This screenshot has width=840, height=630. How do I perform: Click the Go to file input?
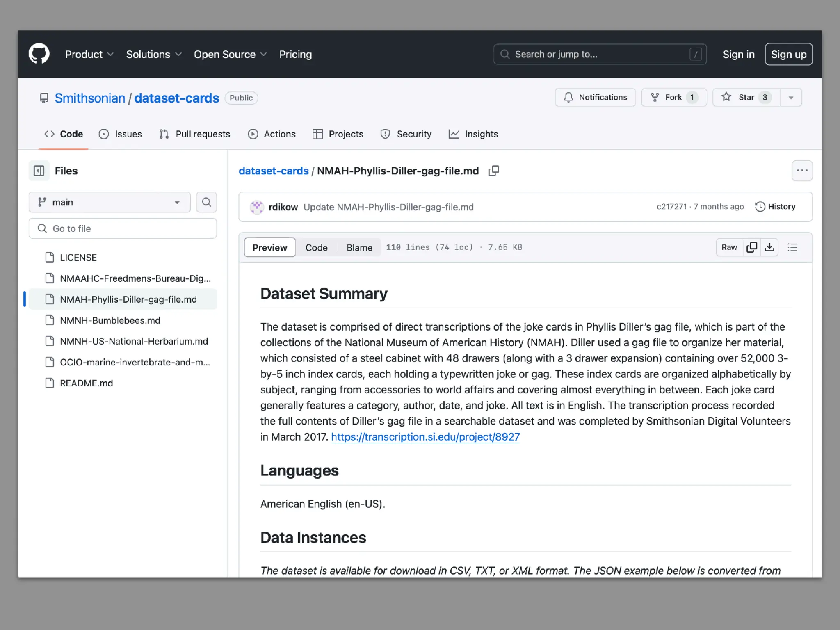click(x=123, y=228)
